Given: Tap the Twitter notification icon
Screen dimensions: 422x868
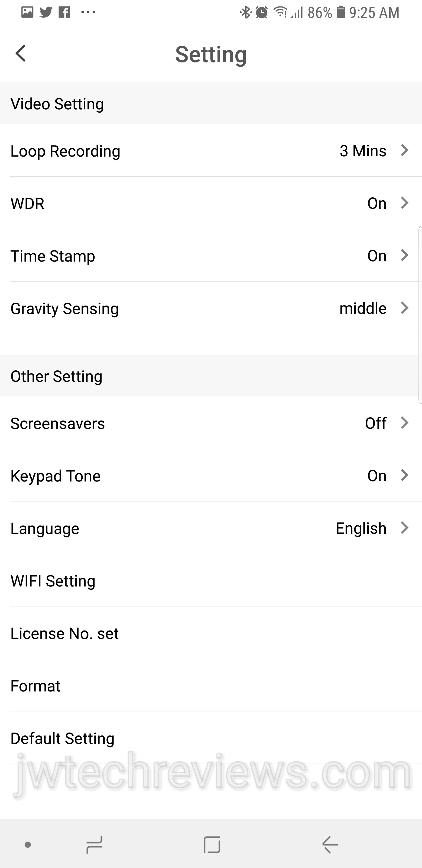Looking at the screenshot, I should 46,12.
